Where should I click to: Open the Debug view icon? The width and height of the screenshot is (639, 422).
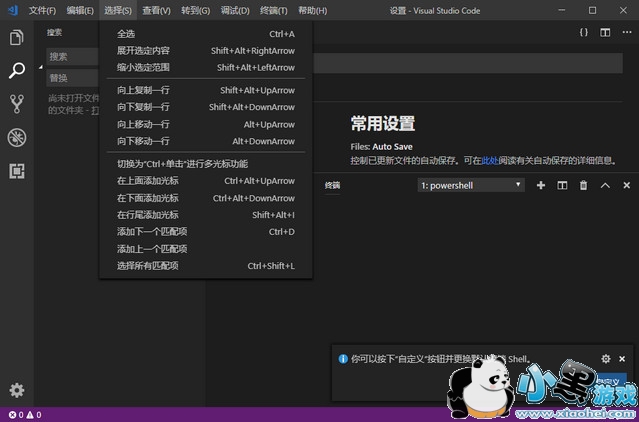(x=16, y=137)
